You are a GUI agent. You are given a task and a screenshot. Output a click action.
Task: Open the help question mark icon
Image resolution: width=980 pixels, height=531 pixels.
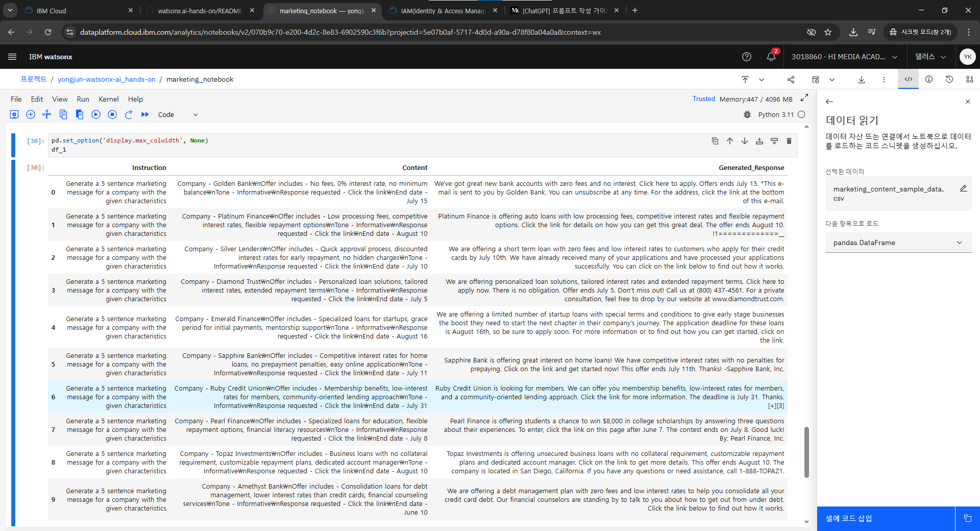(x=747, y=57)
